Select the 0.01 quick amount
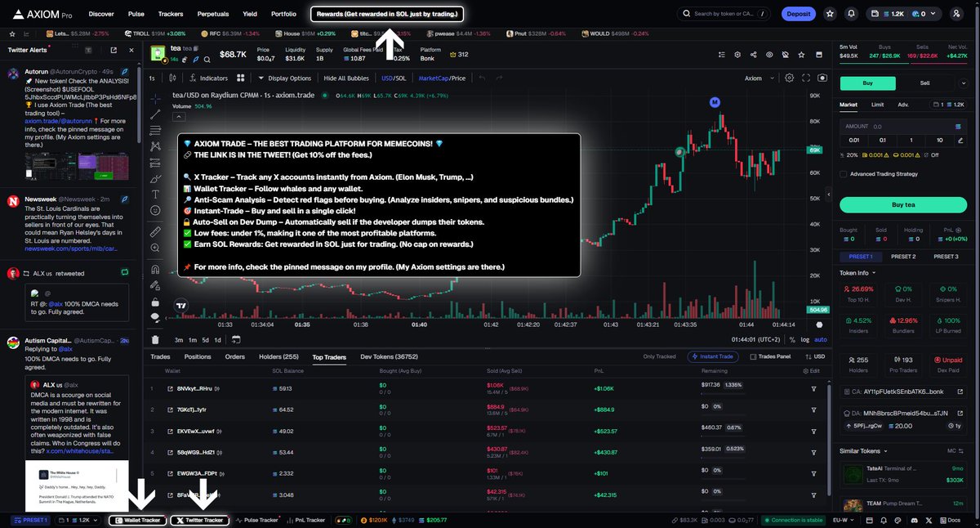This screenshot has height=528, width=980. (853, 140)
